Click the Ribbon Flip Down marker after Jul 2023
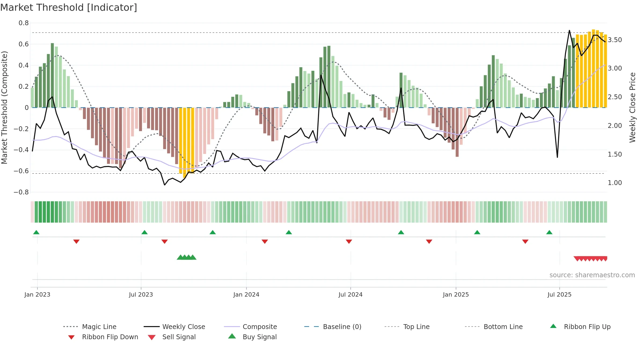Image resolution: width=644 pixels, height=362 pixels. pos(164,242)
